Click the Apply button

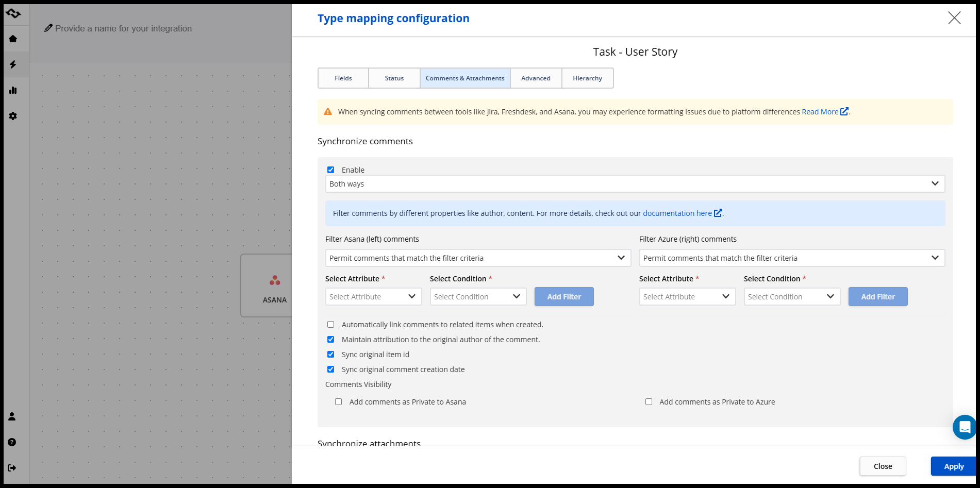point(954,466)
